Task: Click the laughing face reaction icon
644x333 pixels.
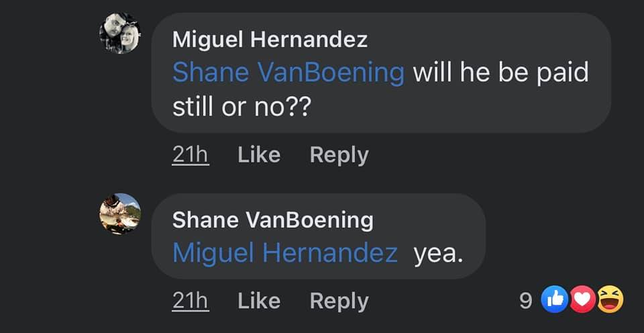Action: [x=610, y=300]
